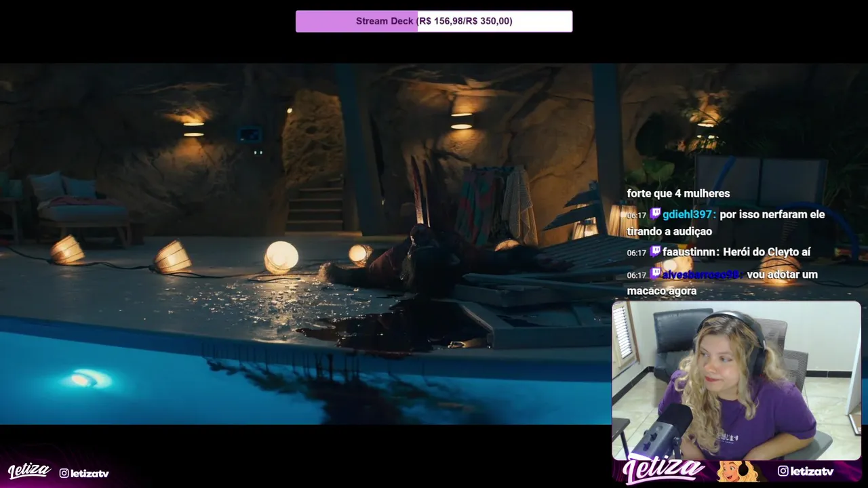Viewport: 868px width, 488px height.
Task: Click the 06:17 timestamp beside faaustinnn
Action: 636,253
